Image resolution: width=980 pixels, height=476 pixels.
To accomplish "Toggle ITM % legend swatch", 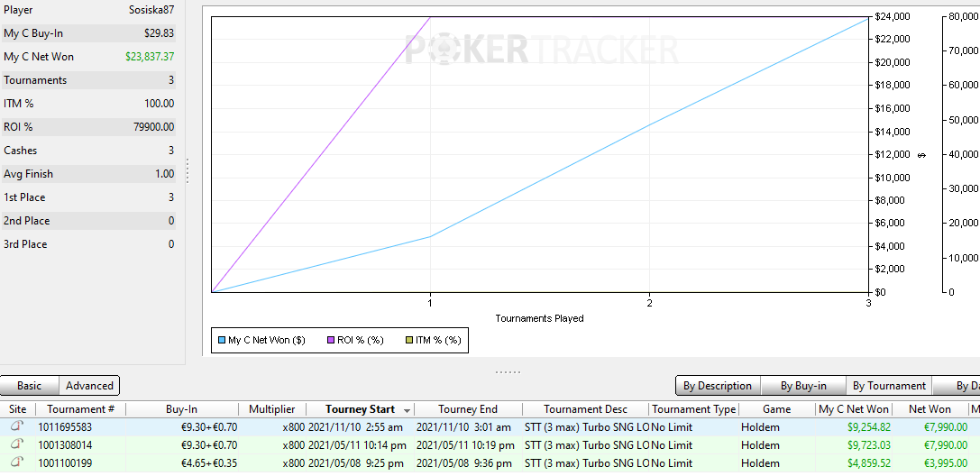I will (x=407, y=341).
